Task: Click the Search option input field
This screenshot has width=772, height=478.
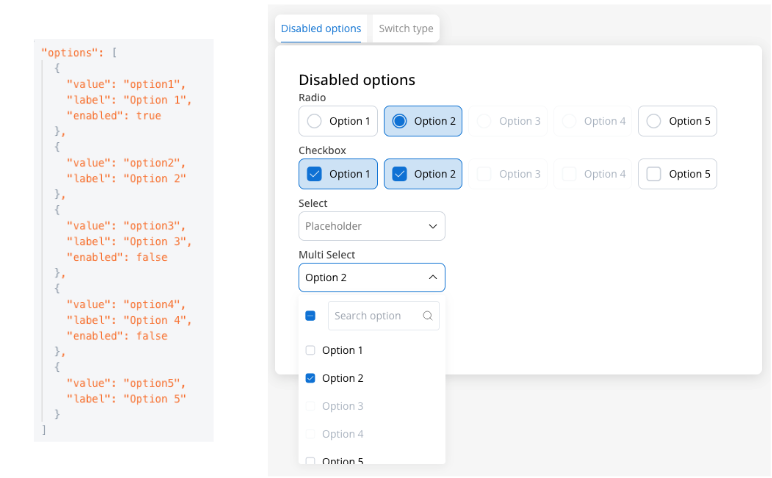Action: [x=384, y=316]
